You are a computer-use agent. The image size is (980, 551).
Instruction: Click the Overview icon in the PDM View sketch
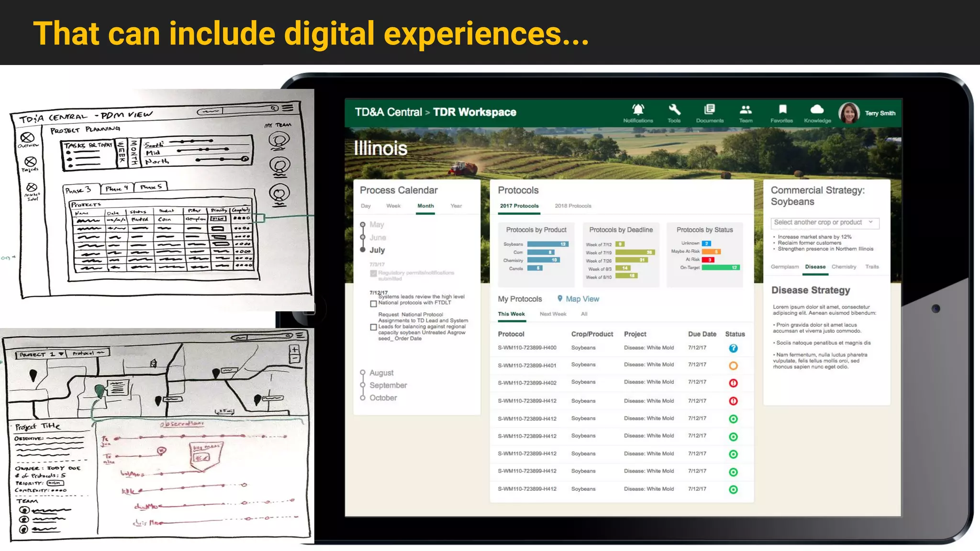(x=27, y=138)
